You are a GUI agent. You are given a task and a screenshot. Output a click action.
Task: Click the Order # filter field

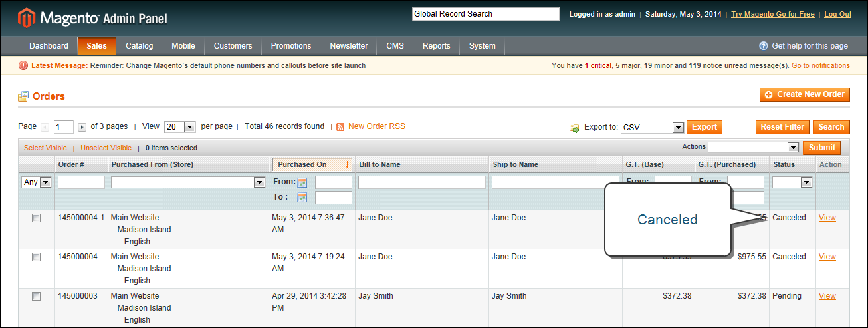(81, 182)
